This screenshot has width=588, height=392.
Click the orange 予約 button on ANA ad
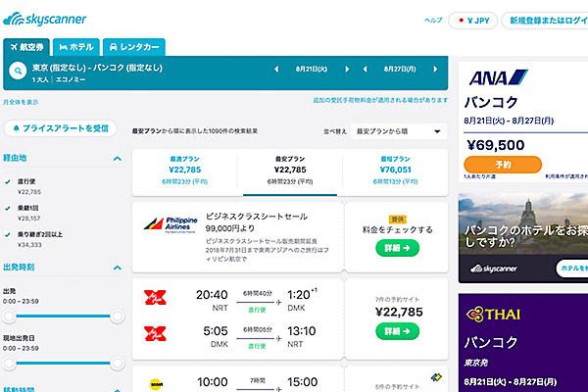503,165
